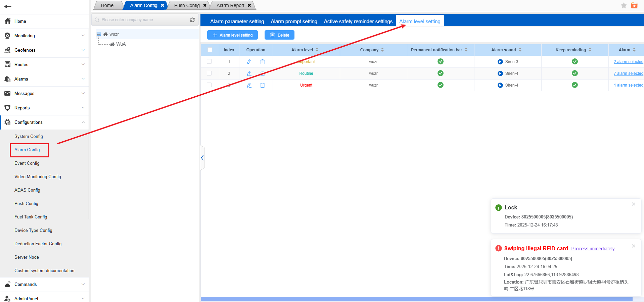Collapse the left panel with the chevron handle
Image resolution: width=644 pixels, height=302 pixels.
pyautogui.click(x=202, y=158)
